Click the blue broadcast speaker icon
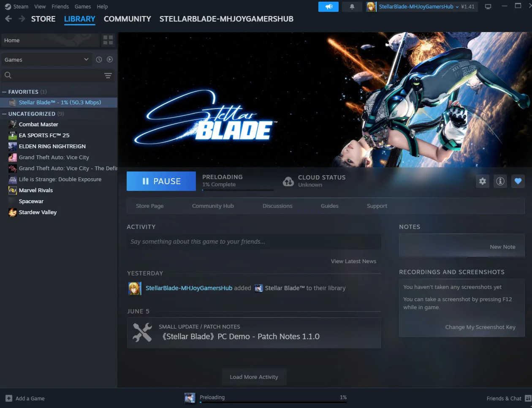532x408 pixels. 328,7
